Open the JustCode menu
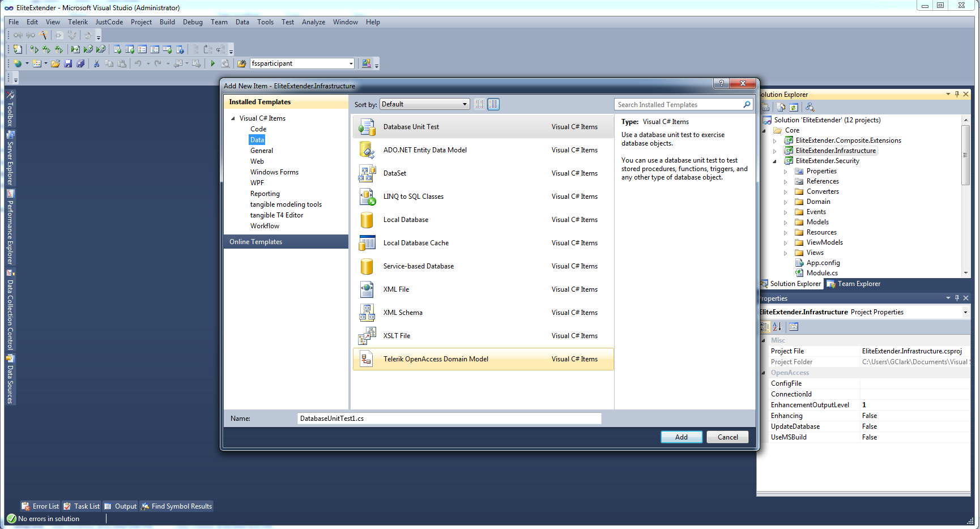The width and height of the screenshot is (980, 529). [x=109, y=22]
